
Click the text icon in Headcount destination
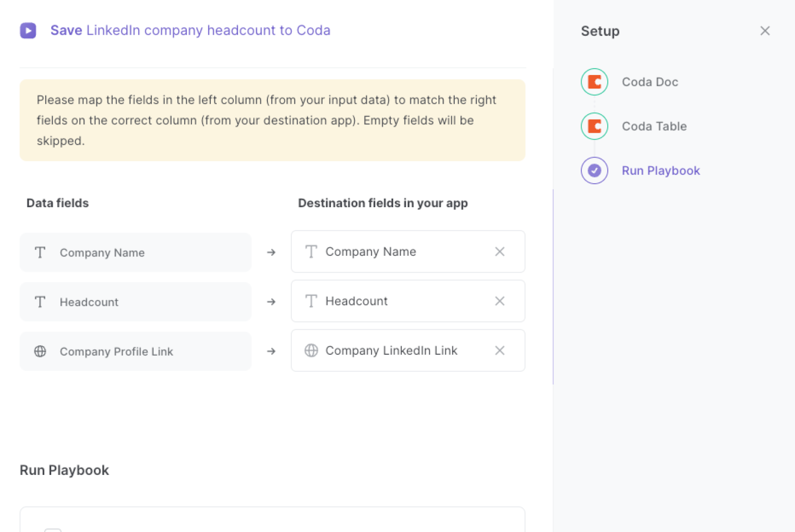(x=311, y=301)
